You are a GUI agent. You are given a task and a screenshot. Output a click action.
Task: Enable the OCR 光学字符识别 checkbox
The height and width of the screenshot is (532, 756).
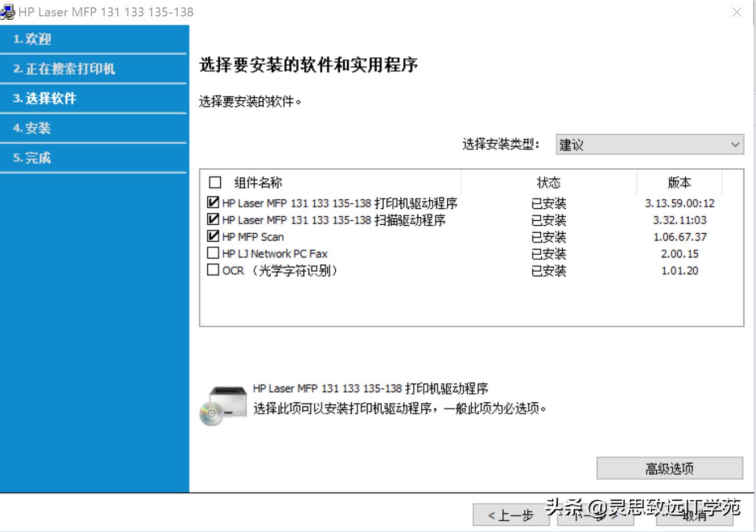pyautogui.click(x=213, y=270)
